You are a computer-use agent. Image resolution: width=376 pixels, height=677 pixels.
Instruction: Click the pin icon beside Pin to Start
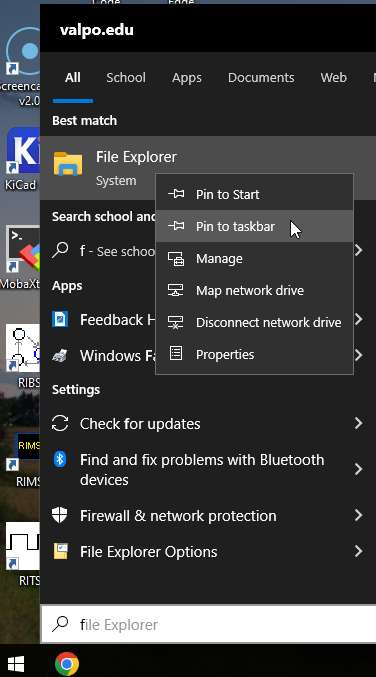click(x=176, y=194)
